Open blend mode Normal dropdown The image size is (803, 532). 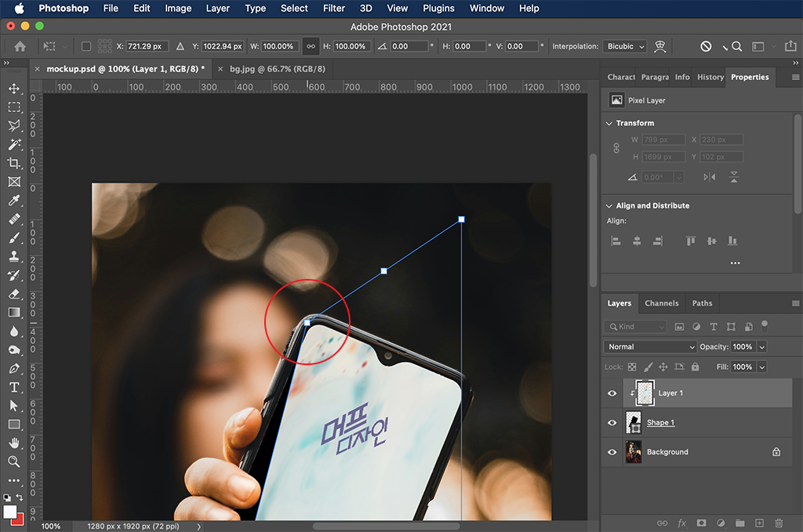650,347
